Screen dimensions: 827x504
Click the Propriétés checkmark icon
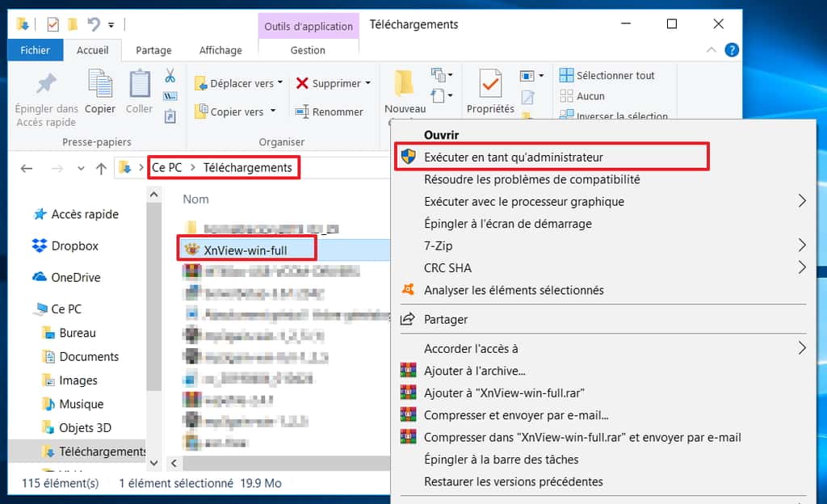490,83
